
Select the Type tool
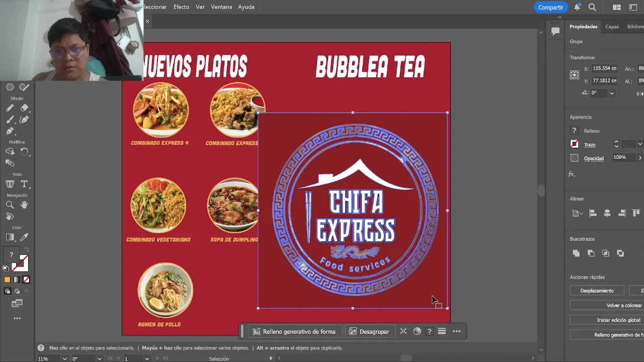[x=24, y=184]
